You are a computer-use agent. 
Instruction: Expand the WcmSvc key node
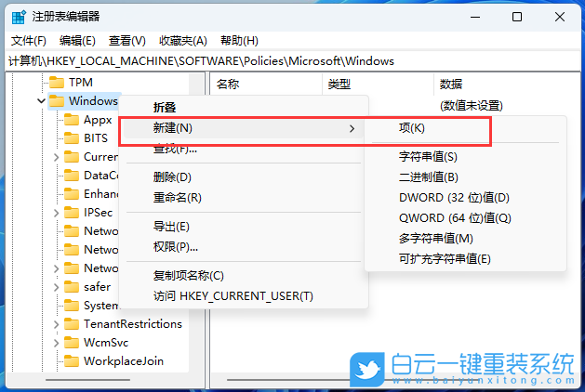tap(57, 343)
